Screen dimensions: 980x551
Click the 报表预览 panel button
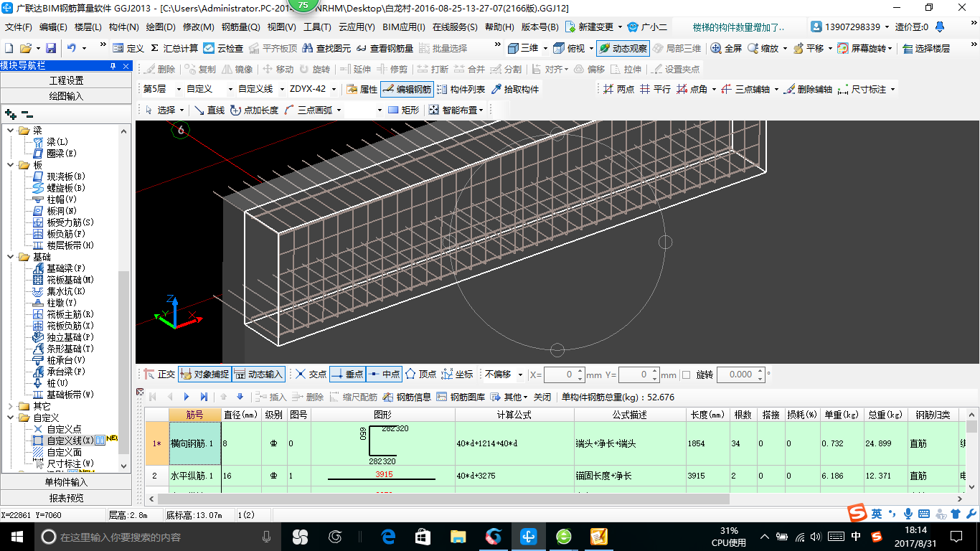[x=66, y=498]
